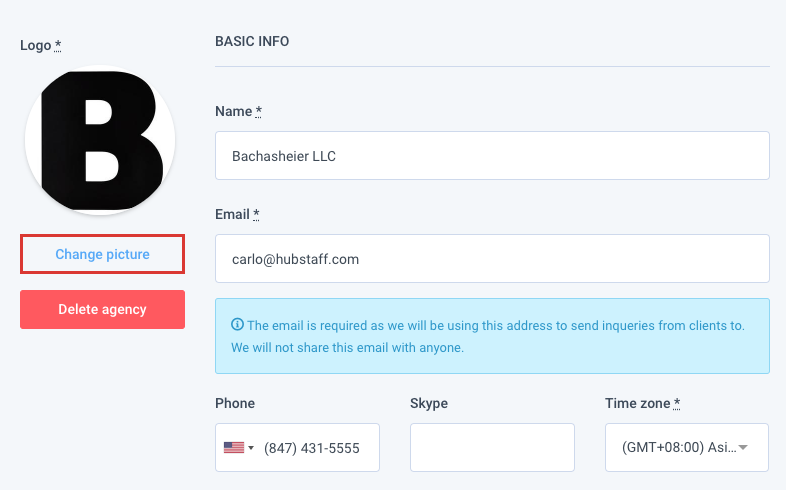Click the Change picture button
This screenshot has width=786, height=490.
click(102, 254)
